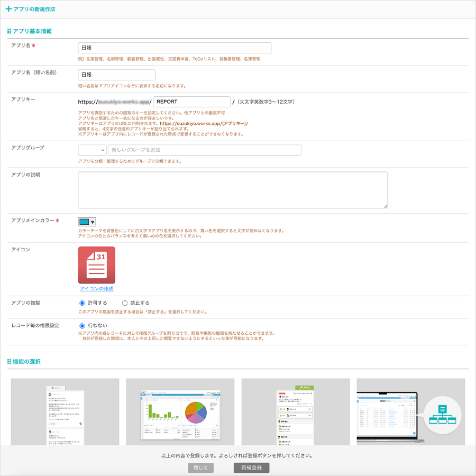476x476 pixels.
Task: Click the 新規登録 button
Action: (252, 468)
